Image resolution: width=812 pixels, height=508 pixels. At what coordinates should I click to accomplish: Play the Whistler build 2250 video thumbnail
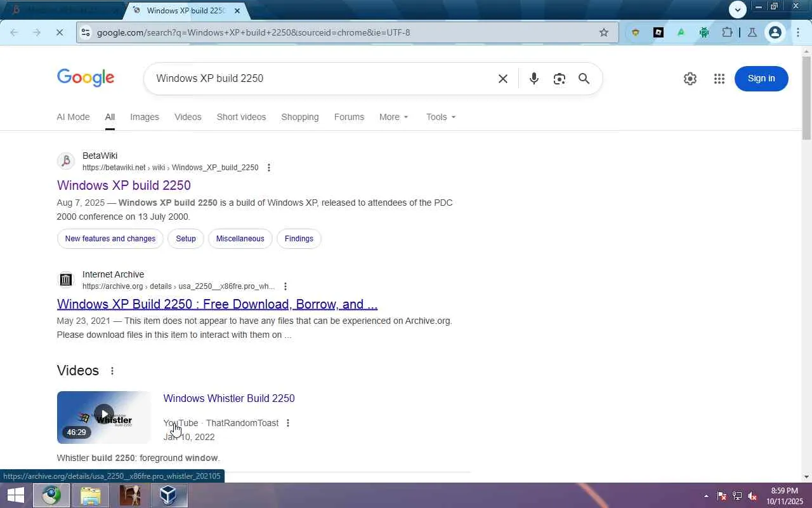coord(104,417)
